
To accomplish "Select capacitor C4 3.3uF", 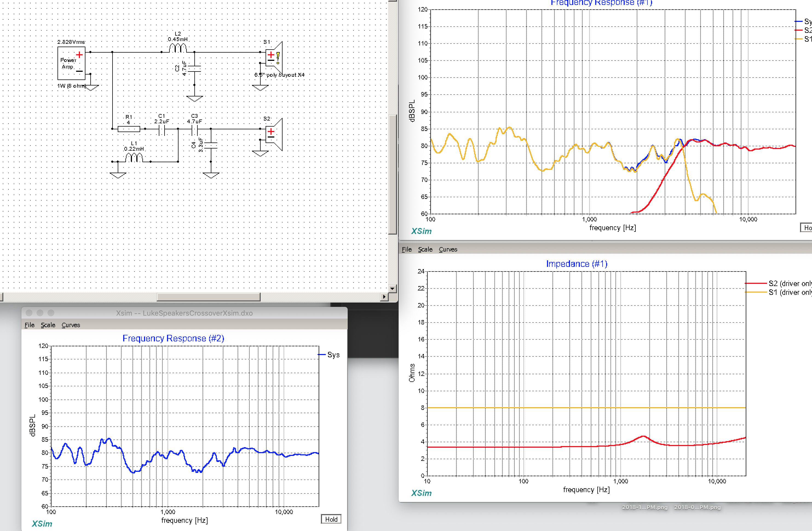I will click(211, 145).
